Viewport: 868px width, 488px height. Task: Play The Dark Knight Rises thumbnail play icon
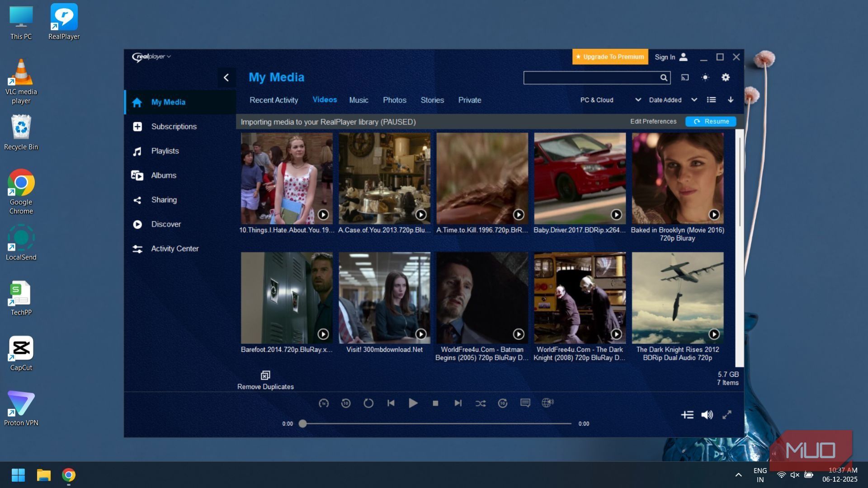pos(714,334)
